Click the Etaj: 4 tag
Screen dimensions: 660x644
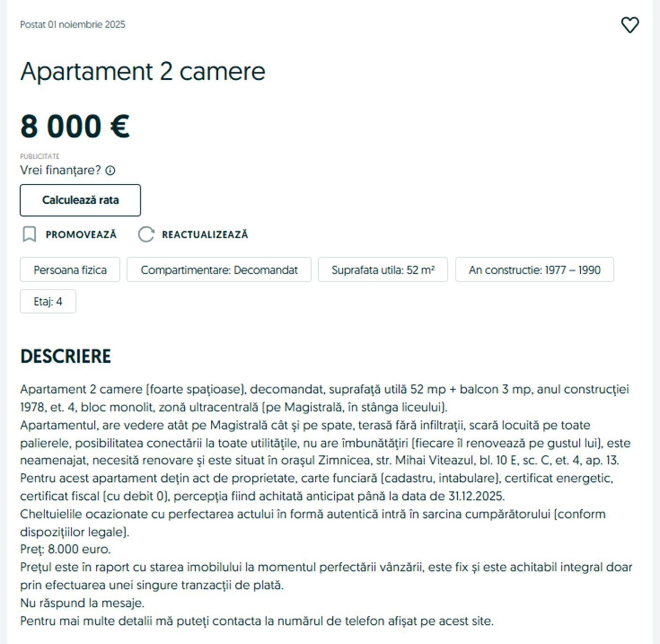coord(48,302)
